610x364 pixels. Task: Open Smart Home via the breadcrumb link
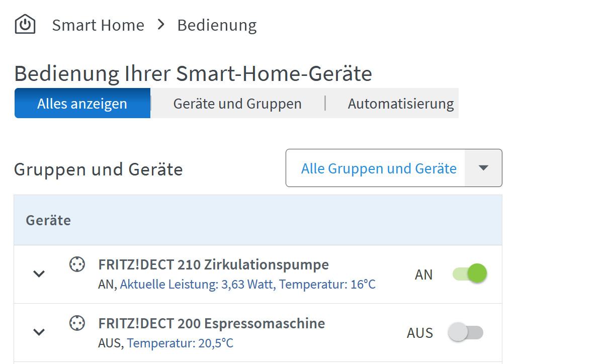98,25
